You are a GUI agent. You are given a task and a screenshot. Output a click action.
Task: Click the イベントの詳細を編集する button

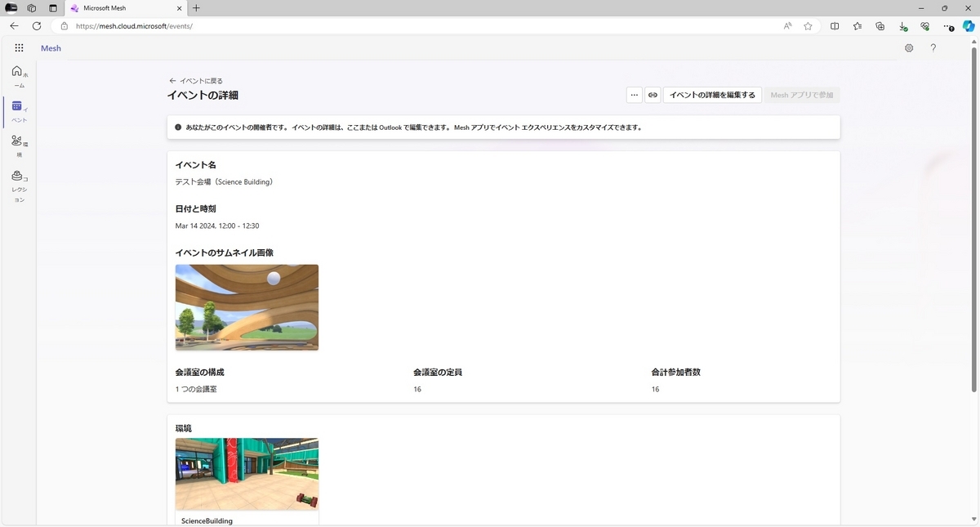(x=713, y=95)
